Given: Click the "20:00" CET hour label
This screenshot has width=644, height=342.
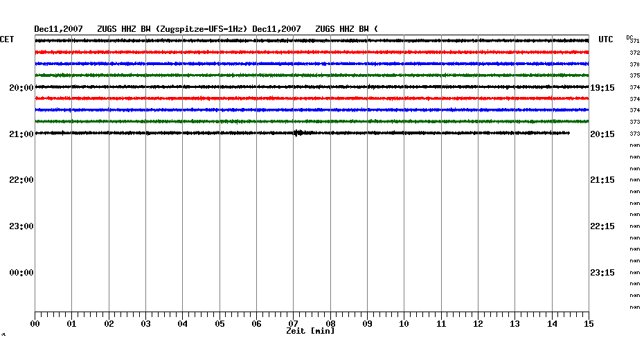Looking at the screenshot, I should click(x=21, y=88).
